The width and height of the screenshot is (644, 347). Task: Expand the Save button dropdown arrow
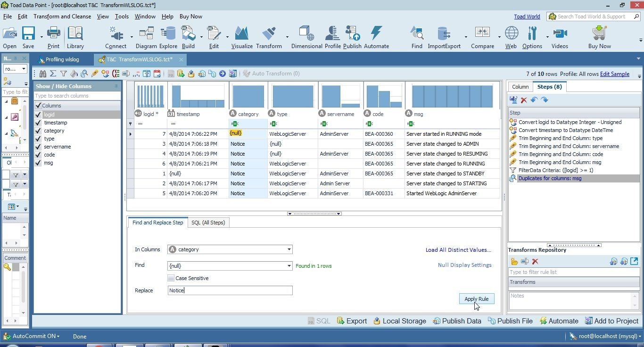point(41,37)
